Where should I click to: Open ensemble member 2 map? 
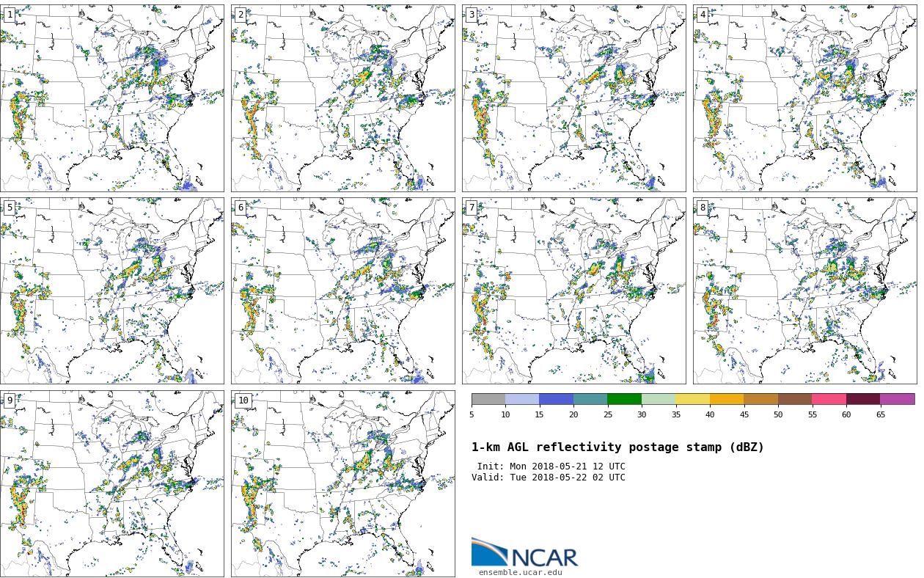(342, 98)
